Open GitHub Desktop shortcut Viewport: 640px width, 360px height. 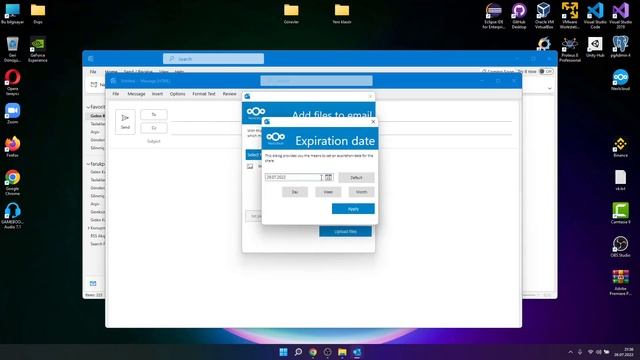519,16
